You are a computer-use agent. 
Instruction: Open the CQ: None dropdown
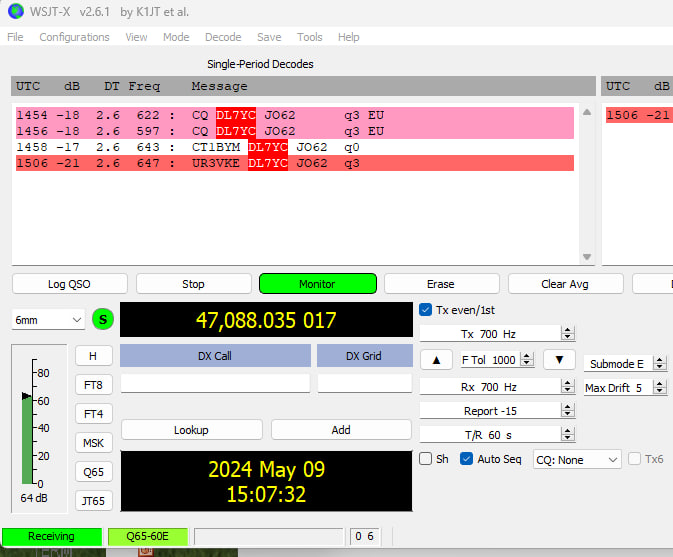point(576,460)
